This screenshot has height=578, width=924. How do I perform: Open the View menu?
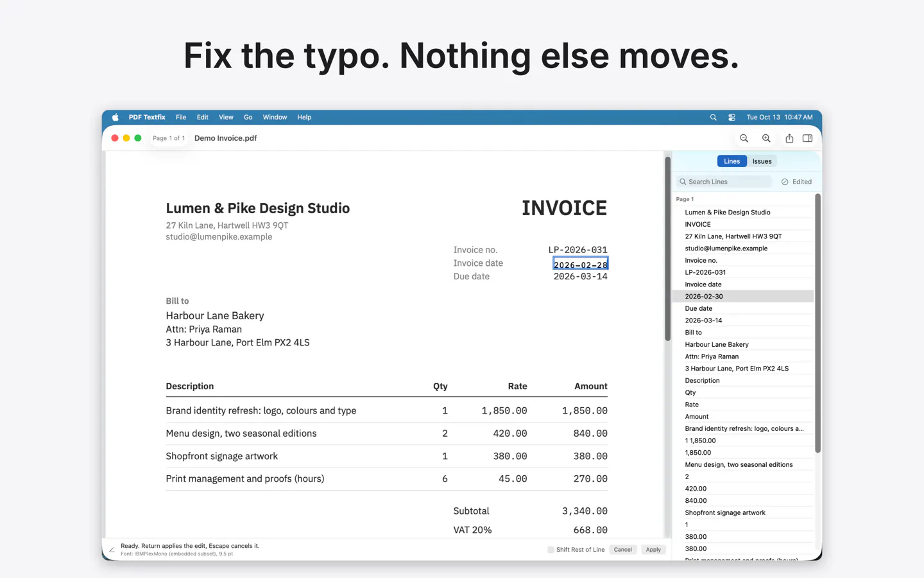coord(226,118)
